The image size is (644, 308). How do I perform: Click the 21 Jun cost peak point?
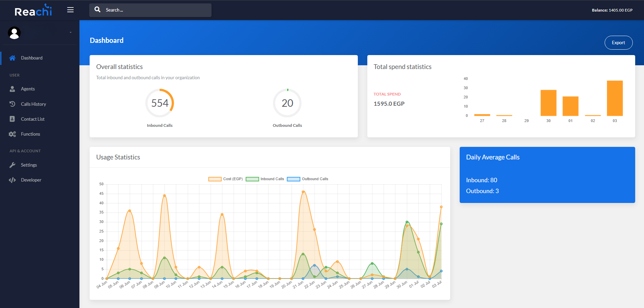tap(303, 192)
